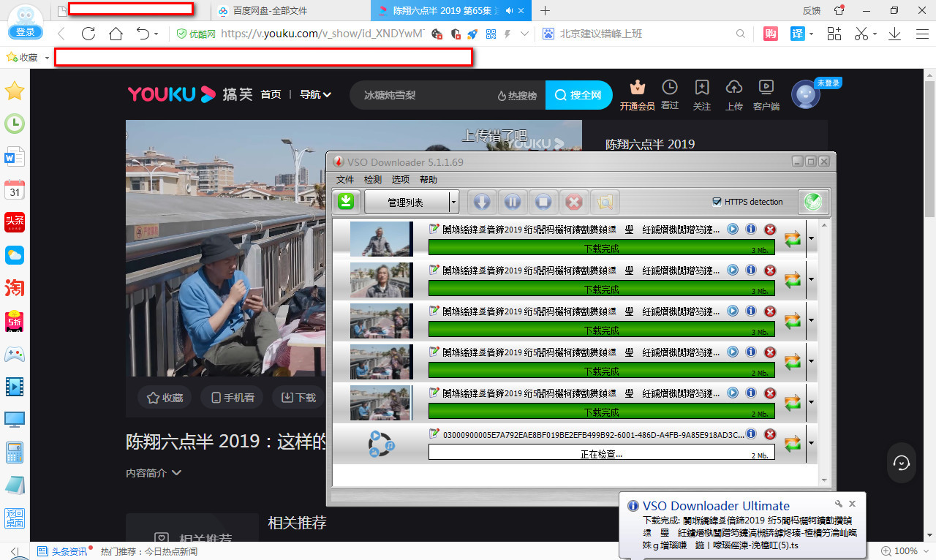Remove the 03000900005E7A792 download with its red X
Viewport: 936px width, 560px height.
tap(770, 434)
